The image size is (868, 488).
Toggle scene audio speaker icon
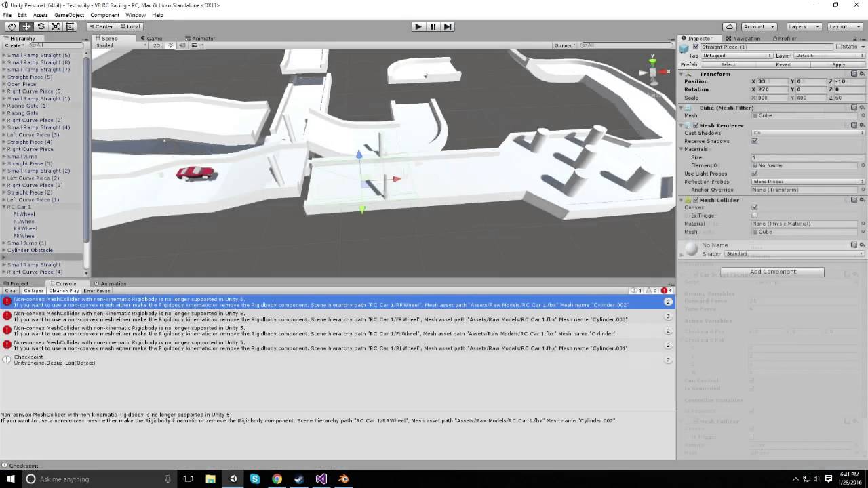click(183, 45)
